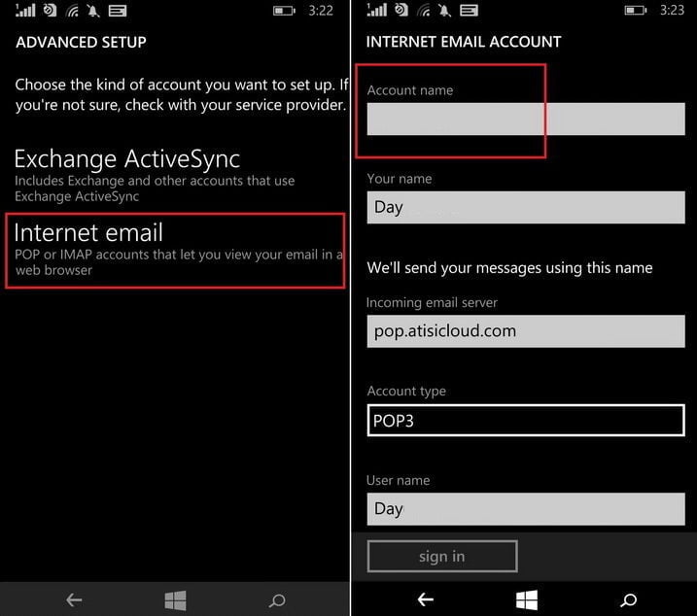Open the Account type POP3 dropdown
The width and height of the screenshot is (697, 616).
(525, 420)
